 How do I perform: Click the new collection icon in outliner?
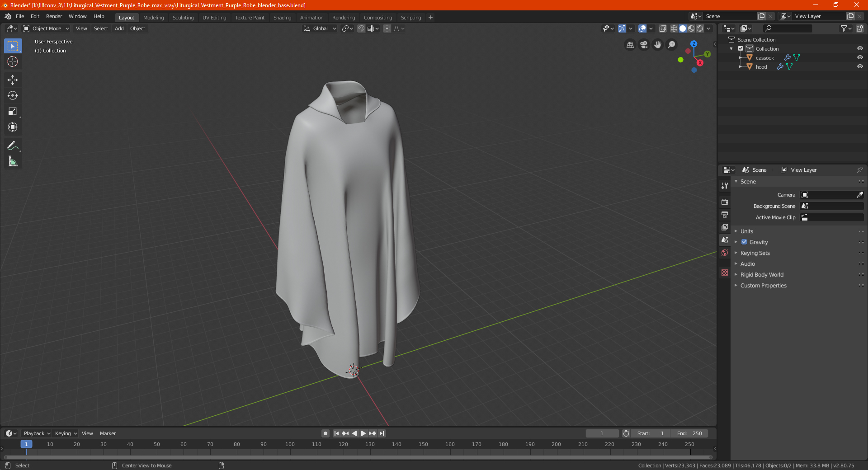coord(859,28)
